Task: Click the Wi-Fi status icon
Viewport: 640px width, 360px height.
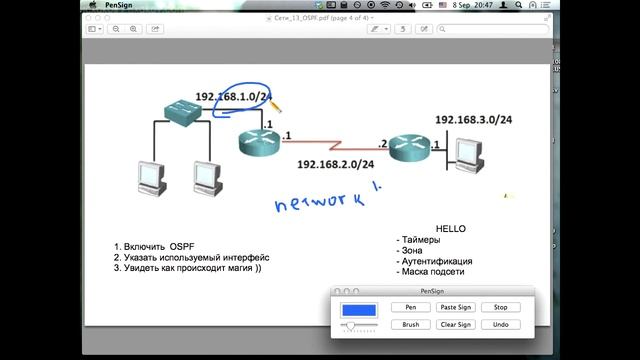Action: click(x=384, y=5)
